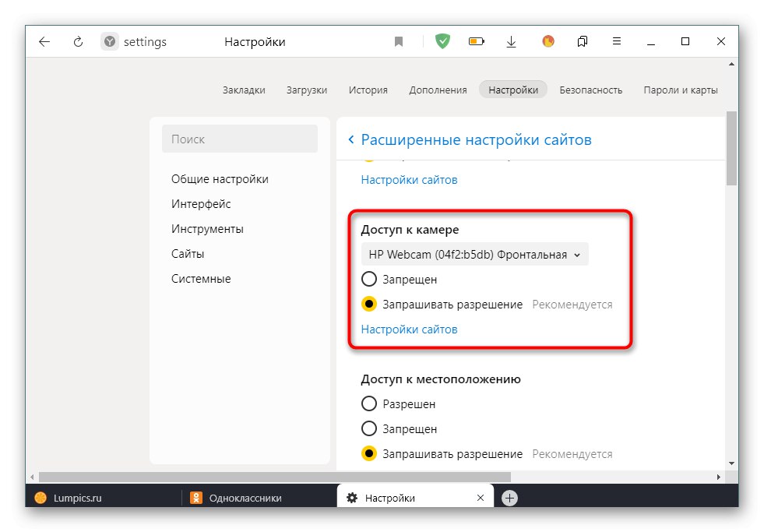Go back with the arrow button
This screenshot has width=764, height=532.
[44, 42]
